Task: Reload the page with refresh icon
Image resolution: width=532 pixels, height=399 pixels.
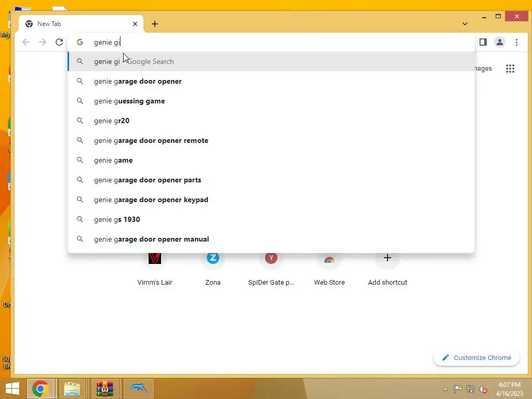Action: (59, 42)
